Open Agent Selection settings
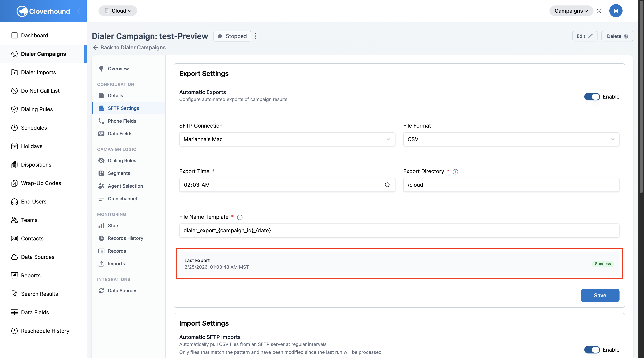644x358 pixels. click(128, 186)
